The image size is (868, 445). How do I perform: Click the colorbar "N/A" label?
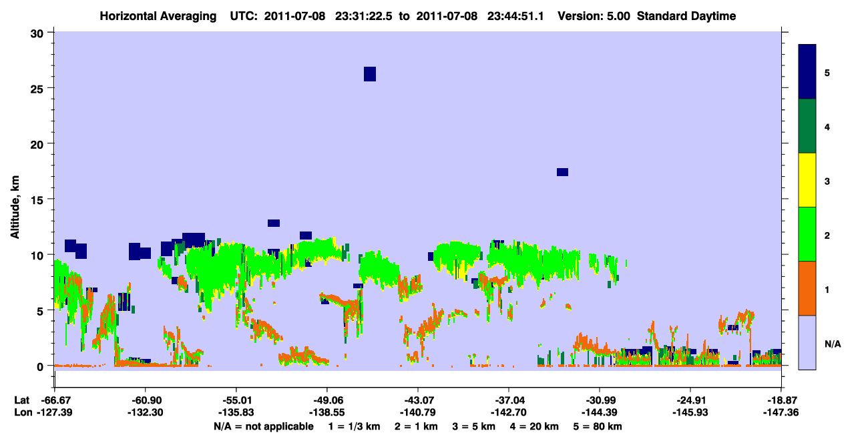pos(832,343)
